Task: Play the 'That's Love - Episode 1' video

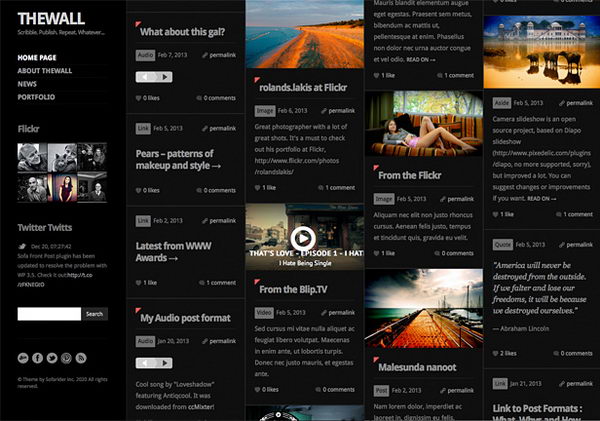Action: coord(303,238)
